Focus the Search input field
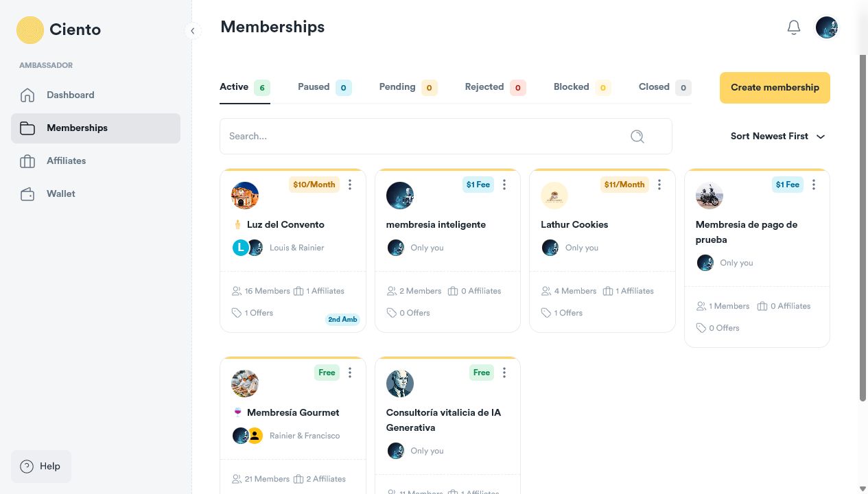 click(x=446, y=136)
